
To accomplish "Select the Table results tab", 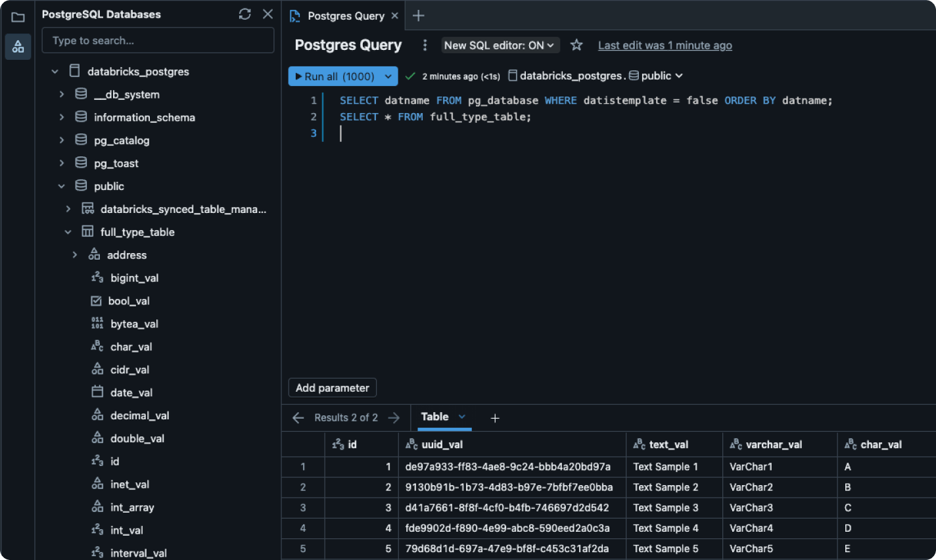I will 434,417.
